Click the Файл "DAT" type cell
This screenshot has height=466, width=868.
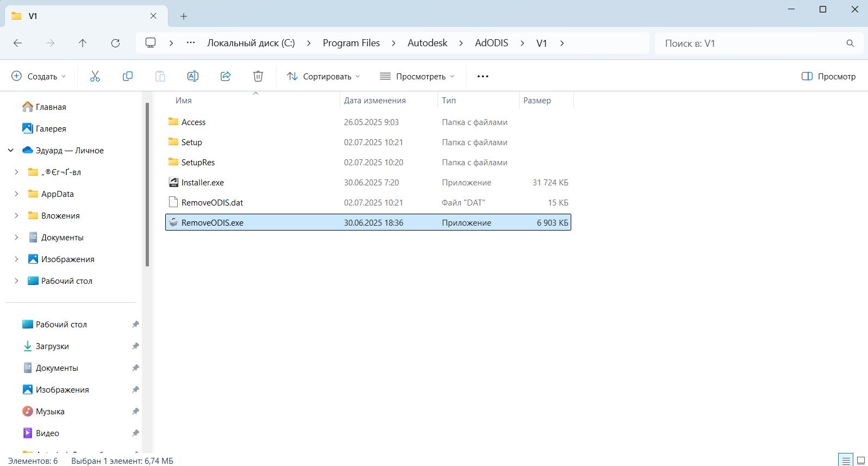coord(463,202)
